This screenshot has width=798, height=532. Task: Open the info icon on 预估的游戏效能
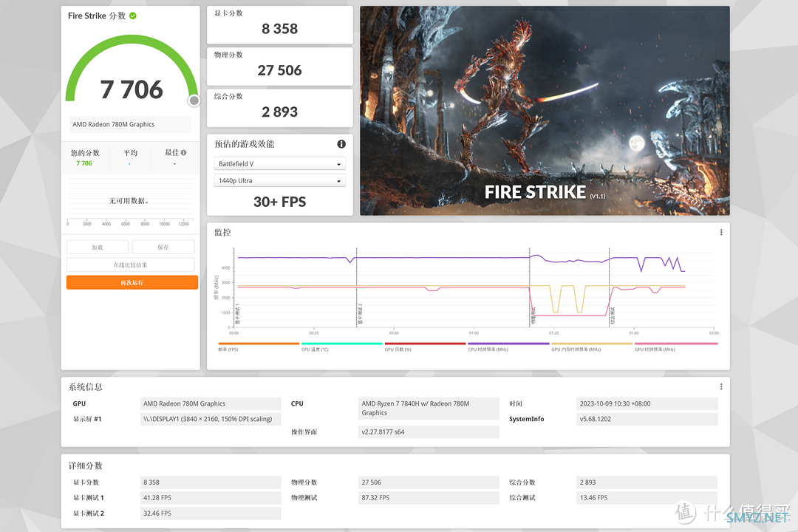point(341,144)
